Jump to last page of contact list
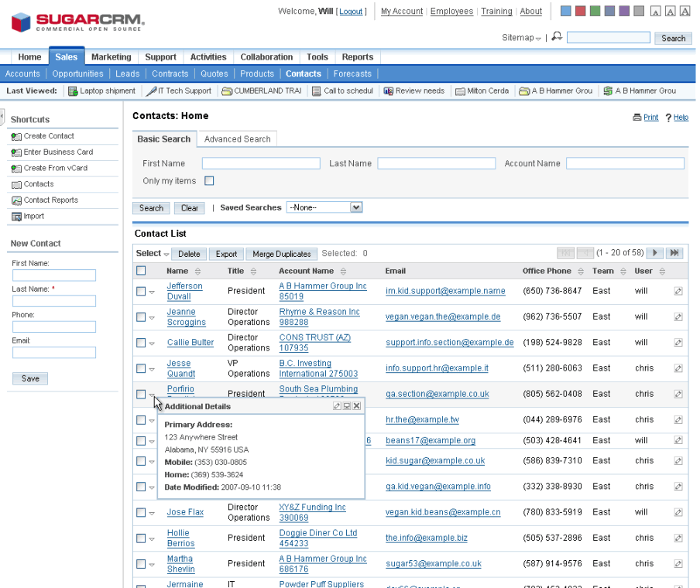The image size is (700, 588). pyautogui.click(x=674, y=253)
